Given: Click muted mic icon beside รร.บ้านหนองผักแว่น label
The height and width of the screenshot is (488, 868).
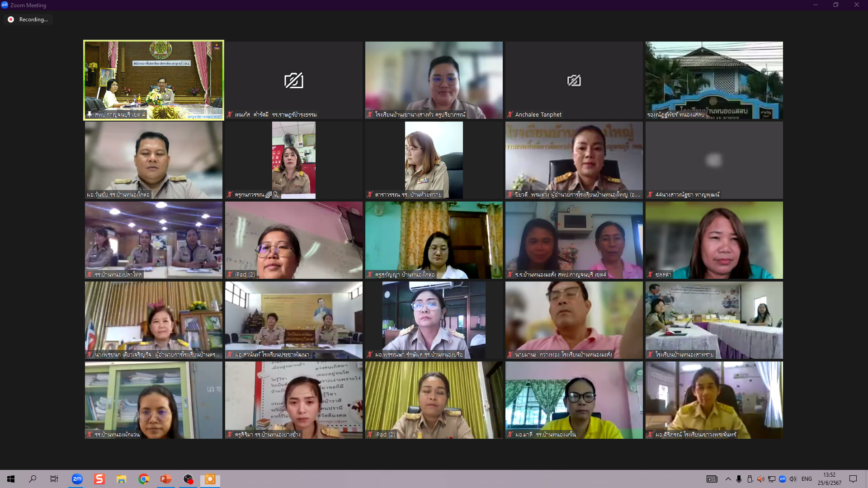Looking at the screenshot, I should tap(90, 435).
